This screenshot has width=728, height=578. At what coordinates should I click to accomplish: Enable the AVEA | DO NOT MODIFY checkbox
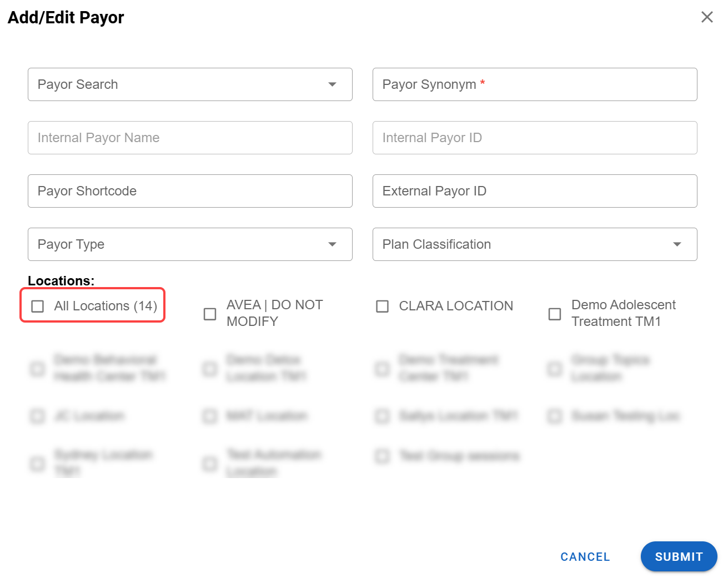pyautogui.click(x=210, y=314)
